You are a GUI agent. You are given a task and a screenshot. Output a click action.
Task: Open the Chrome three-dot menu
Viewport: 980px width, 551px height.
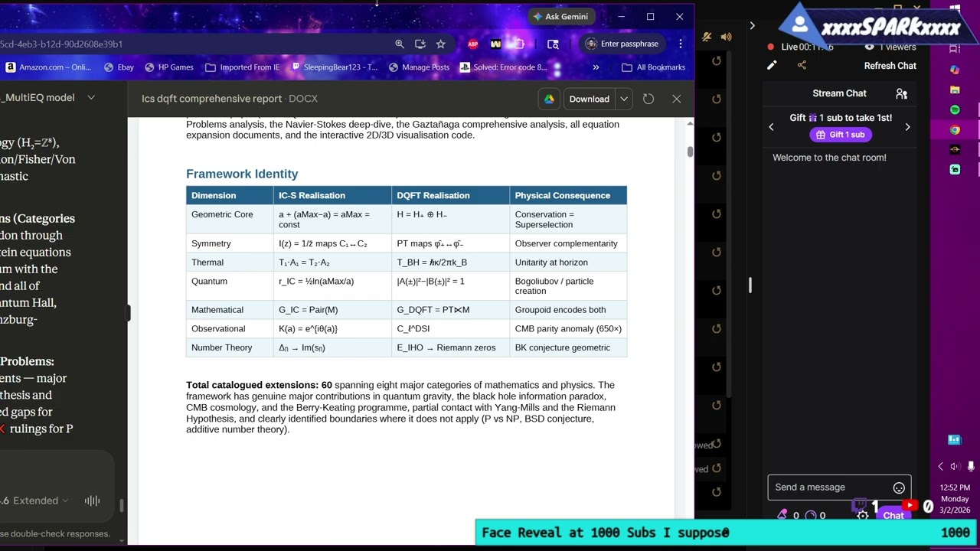point(681,44)
